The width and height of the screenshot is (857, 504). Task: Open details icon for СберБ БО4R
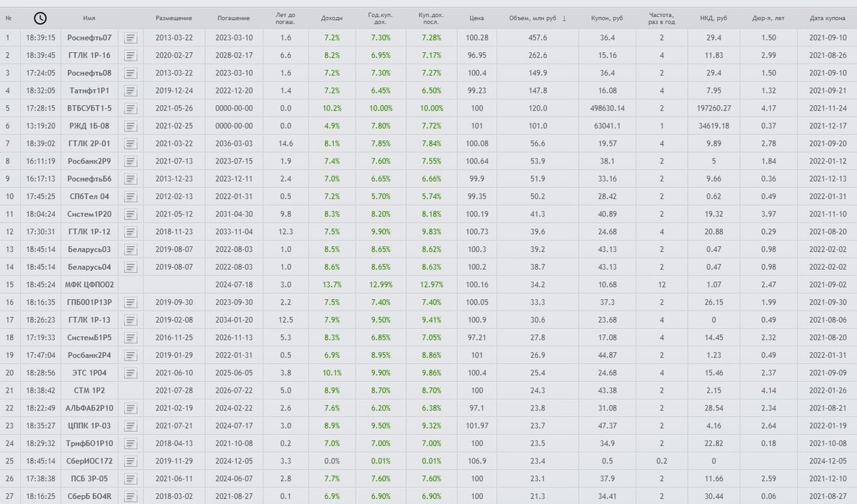131,496
